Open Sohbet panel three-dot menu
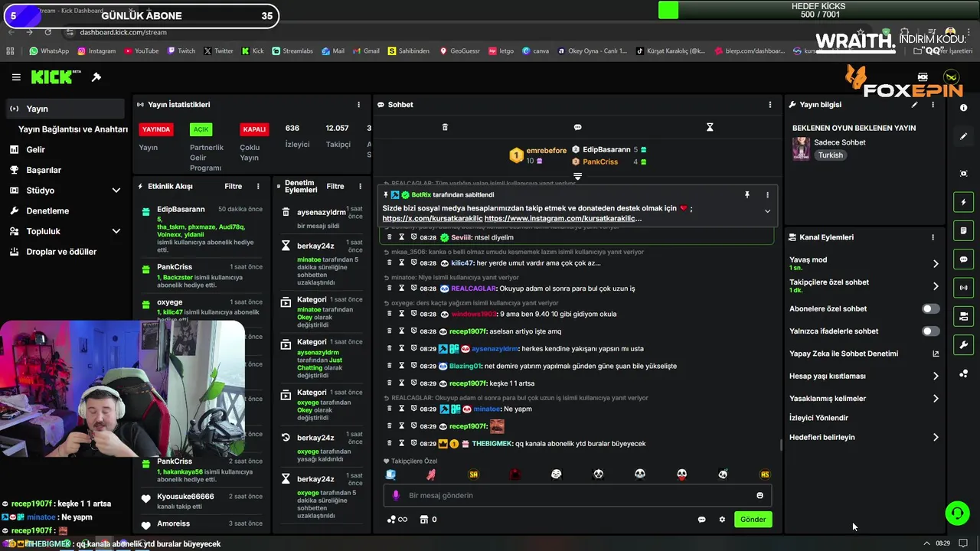Screen dimensions: 980x551 (x=770, y=105)
